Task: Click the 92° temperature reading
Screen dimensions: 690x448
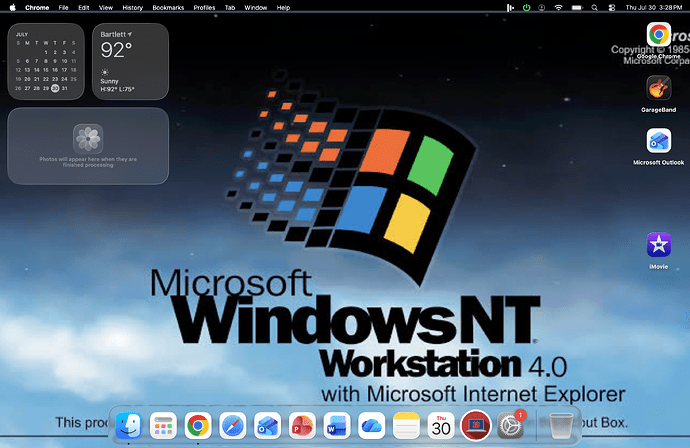Action: 116,50
